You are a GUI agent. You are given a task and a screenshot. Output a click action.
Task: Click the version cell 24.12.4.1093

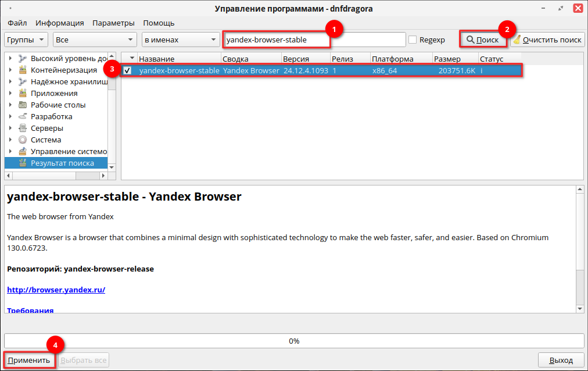point(306,70)
